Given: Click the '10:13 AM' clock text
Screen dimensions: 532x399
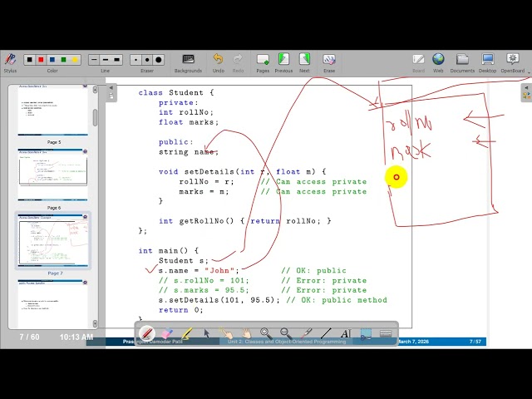Looking at the screenshot, I should click(76, 337).
